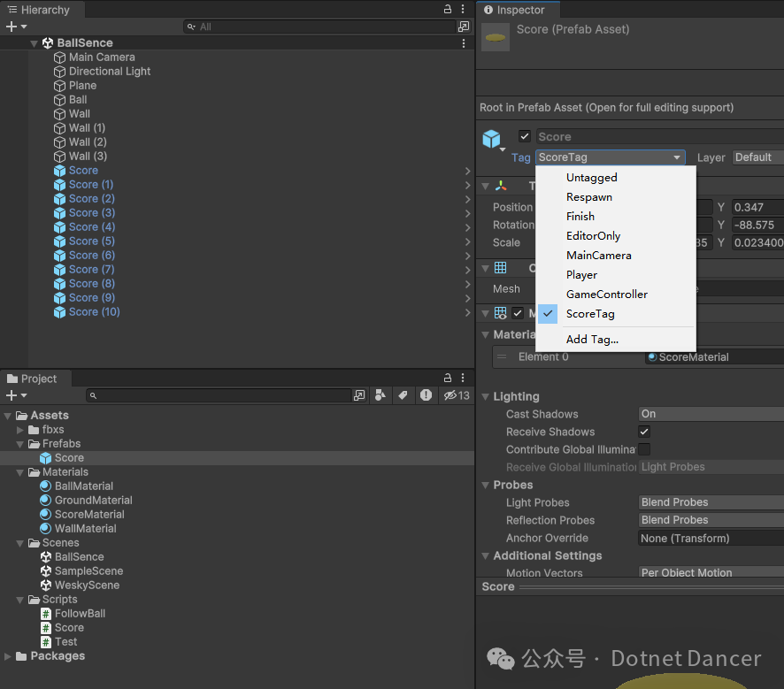The image size is (784, 689).
Task: Select the WeskyScene asset
Action: [x=87, y=586]
